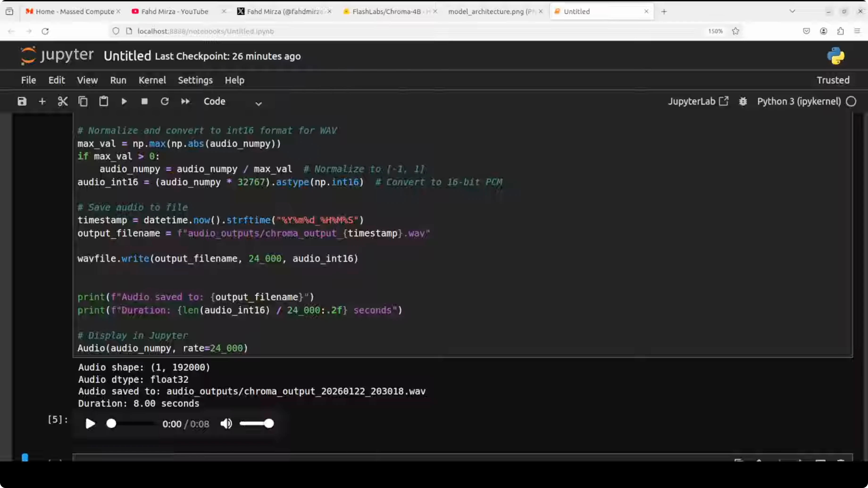Play the generated audio output
This screenshot has height=488, width=868.
coord(90,424)
